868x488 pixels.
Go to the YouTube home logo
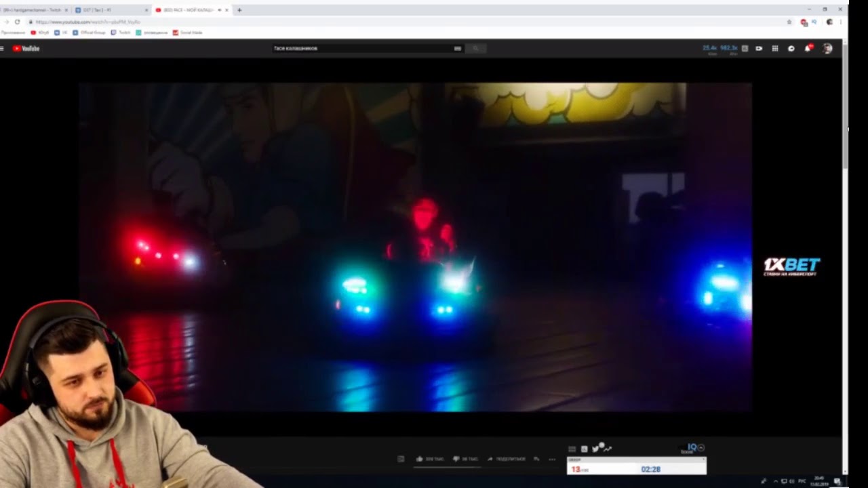click(26, 48)
